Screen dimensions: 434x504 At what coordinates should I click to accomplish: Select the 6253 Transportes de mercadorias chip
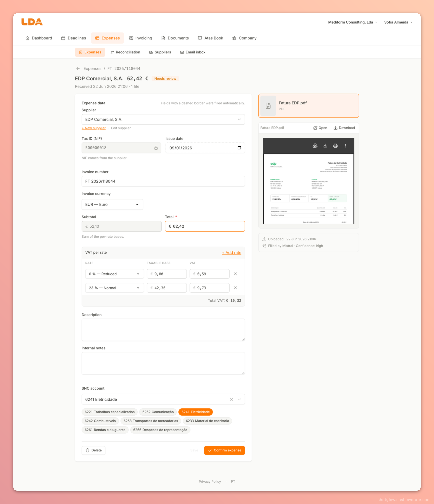coord(151,421)
